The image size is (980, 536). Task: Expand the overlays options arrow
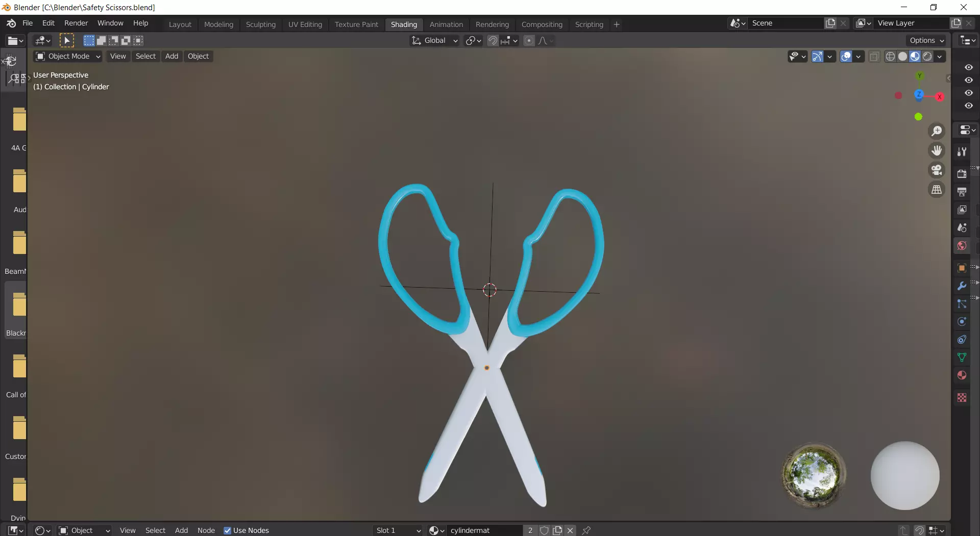(859, 56)
